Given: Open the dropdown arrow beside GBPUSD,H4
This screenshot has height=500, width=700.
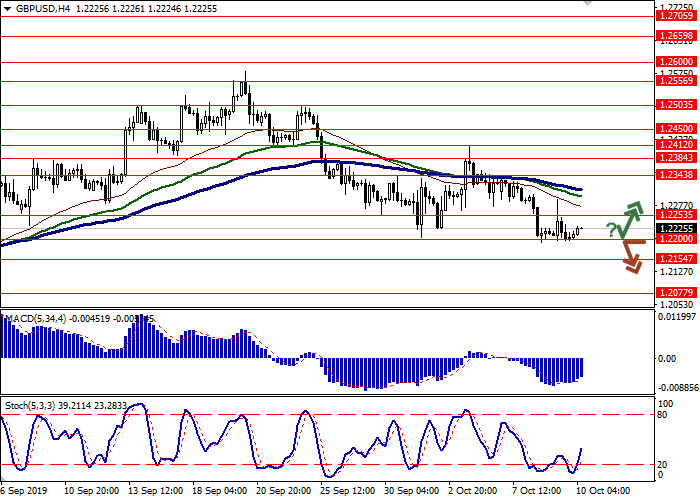Looking at the screenshot, I should tap(7, 8).
